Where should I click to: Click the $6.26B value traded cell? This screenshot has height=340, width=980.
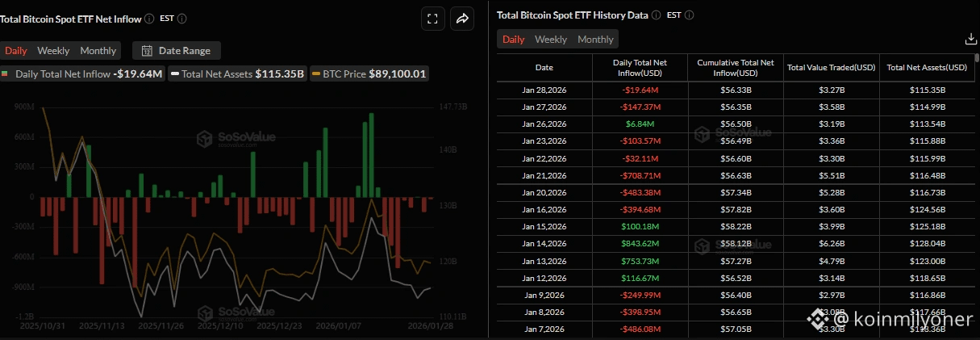click(832, 244)
